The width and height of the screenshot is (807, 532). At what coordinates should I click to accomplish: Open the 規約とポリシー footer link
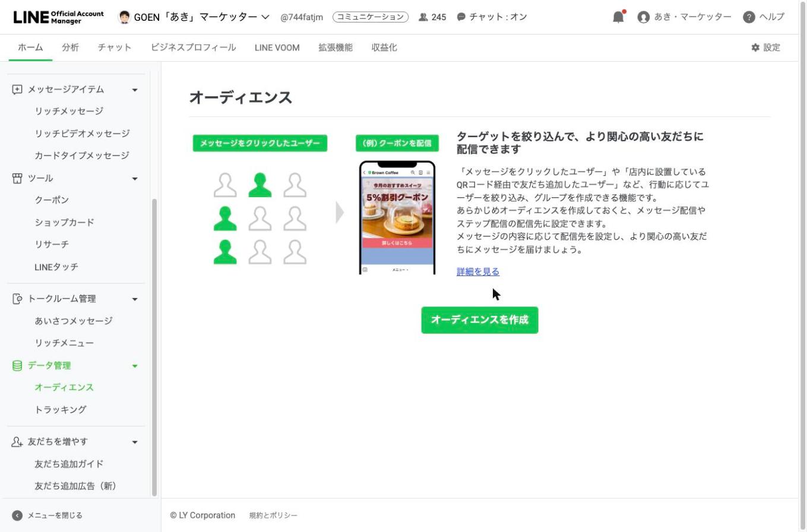coord(273,515)
